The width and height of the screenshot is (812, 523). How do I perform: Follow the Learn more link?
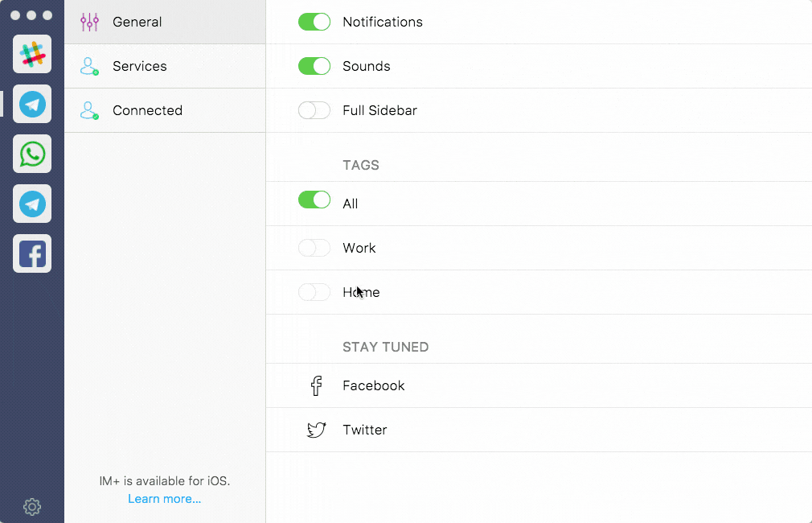[x=165, y=499]
